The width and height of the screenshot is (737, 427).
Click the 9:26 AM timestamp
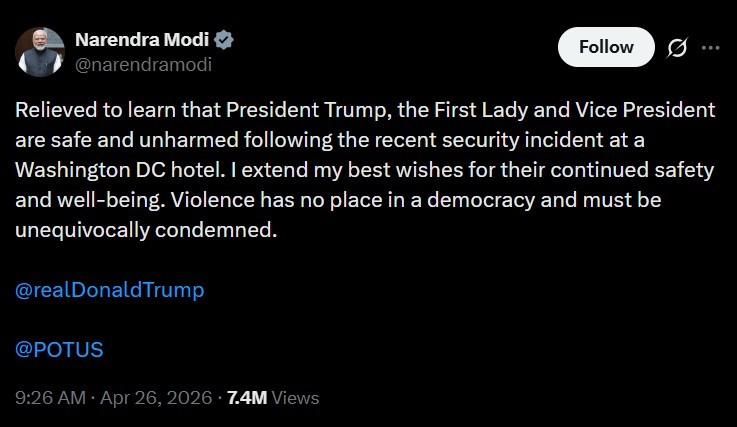pyautogui.click(x=50, y=397)
